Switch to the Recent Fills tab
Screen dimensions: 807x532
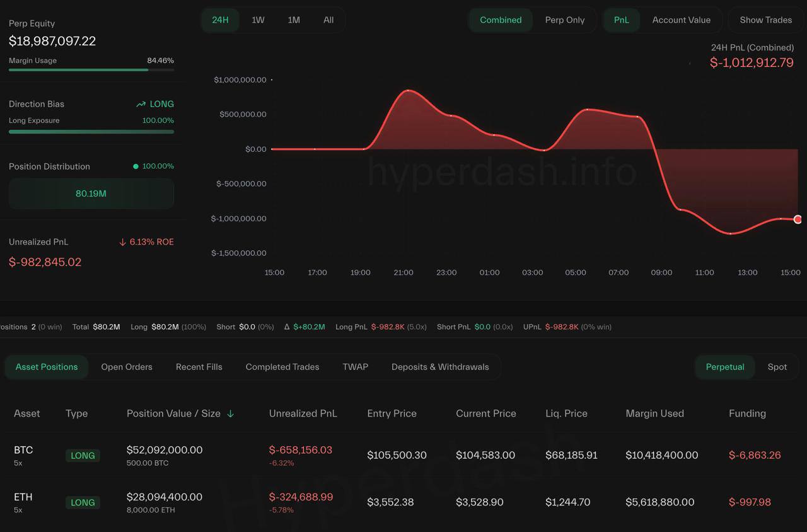(199, 367)
